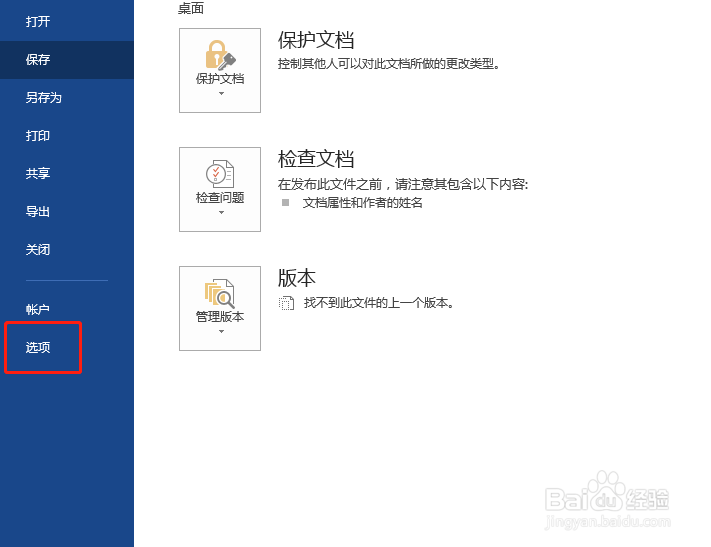The height and width of the screenshot is (547, 711).
Task: Click the 保护文档 button label
Action: 220,79
